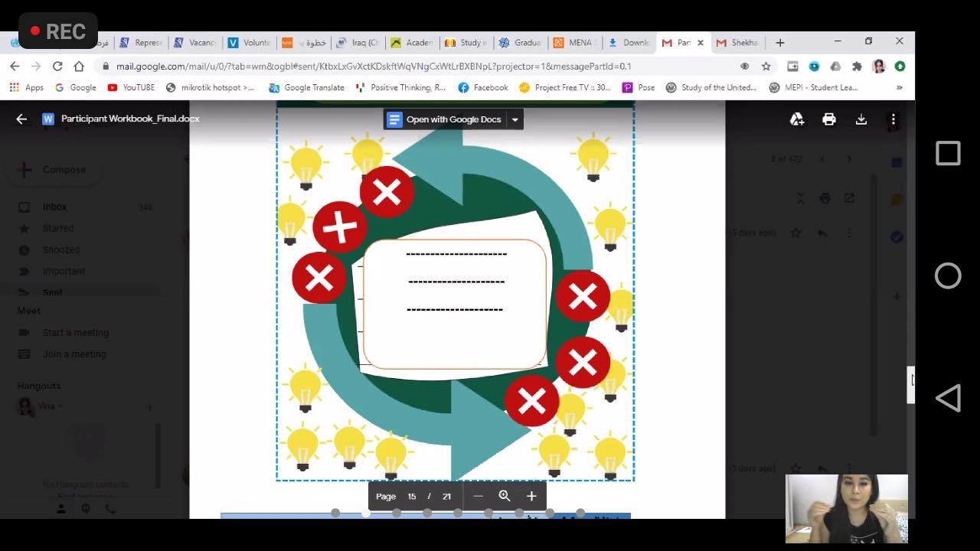Image resolution: width=980 pixels, height=551 pixels.
Task: Add the document to Google Drive
Action: (x=797, y=119)
